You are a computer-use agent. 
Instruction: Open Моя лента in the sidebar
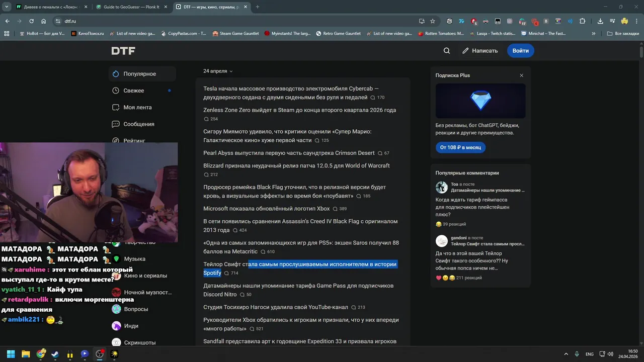142,107
